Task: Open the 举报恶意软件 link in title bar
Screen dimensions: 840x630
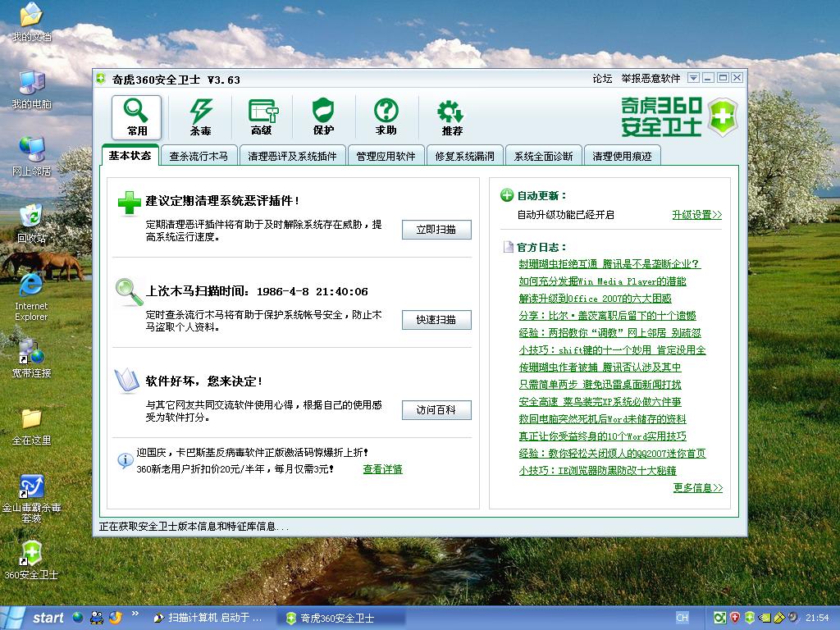Action: pyautogui.click(x=651, y=79)
